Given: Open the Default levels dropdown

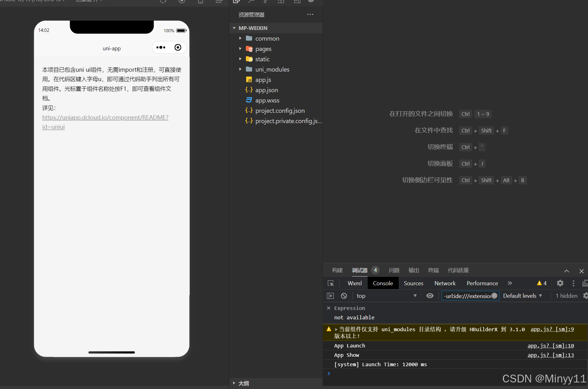Looking at the screenshot, I should (522, 296).
